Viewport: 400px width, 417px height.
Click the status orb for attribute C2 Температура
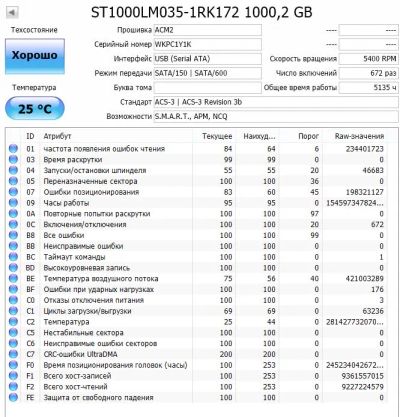pos(13,322)
